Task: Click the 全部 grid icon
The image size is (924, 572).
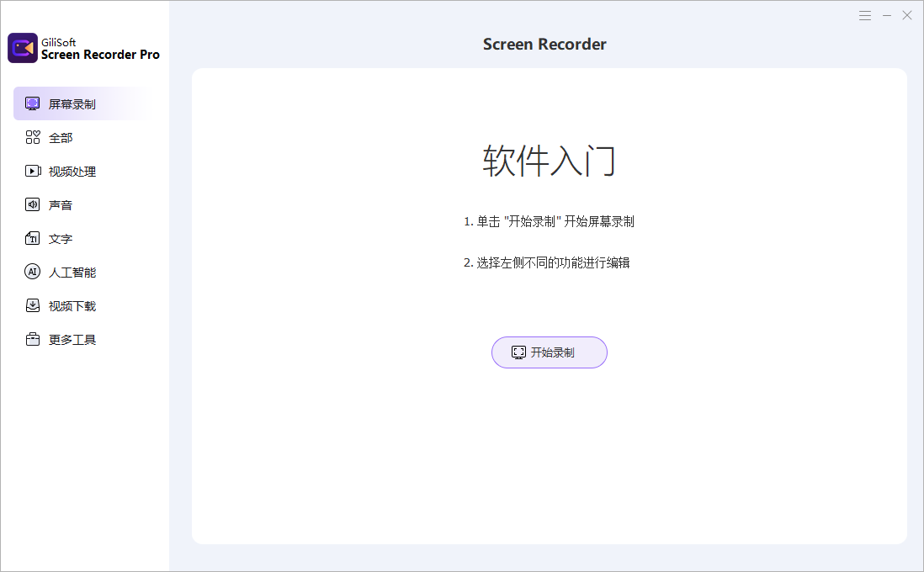Action: (33, 137)
